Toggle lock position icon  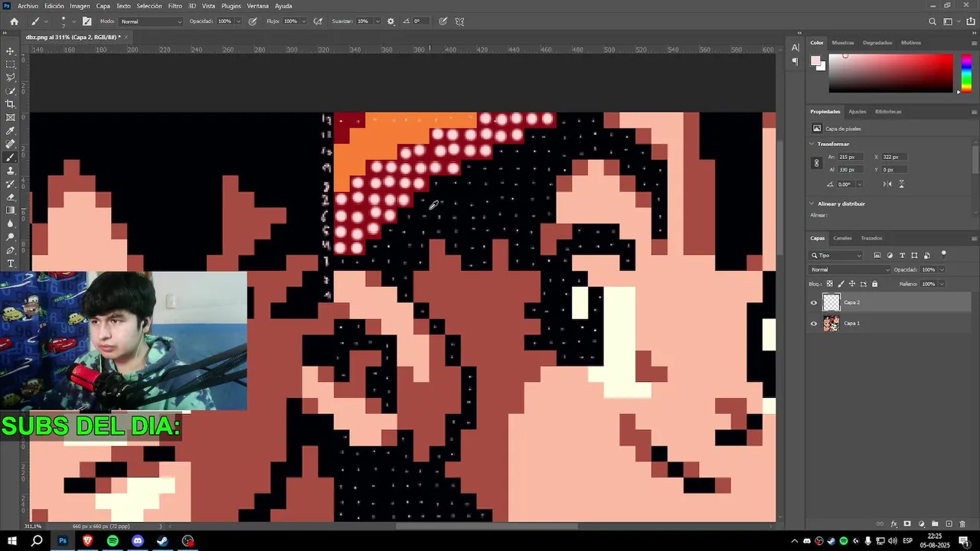click(x=852, y=284)
